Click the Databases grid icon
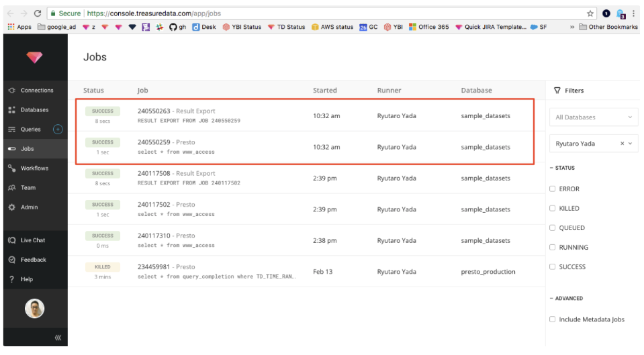644x355 pixels. 11,110
